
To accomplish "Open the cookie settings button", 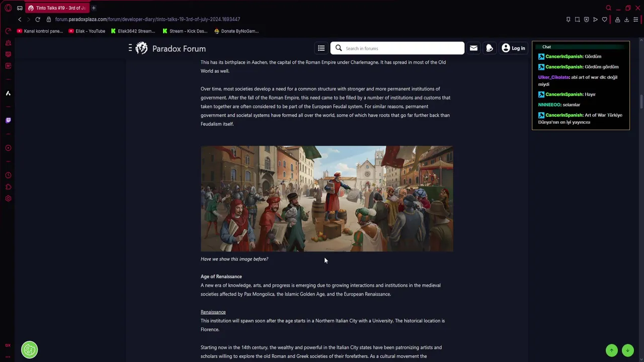I will point(29,349).
